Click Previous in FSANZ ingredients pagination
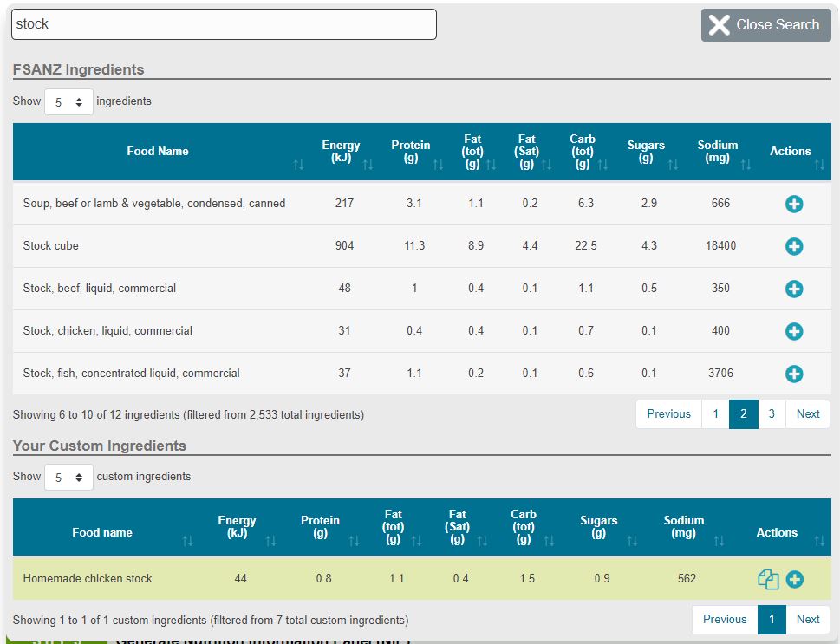840x644 pixels. [x=668, y=414]
